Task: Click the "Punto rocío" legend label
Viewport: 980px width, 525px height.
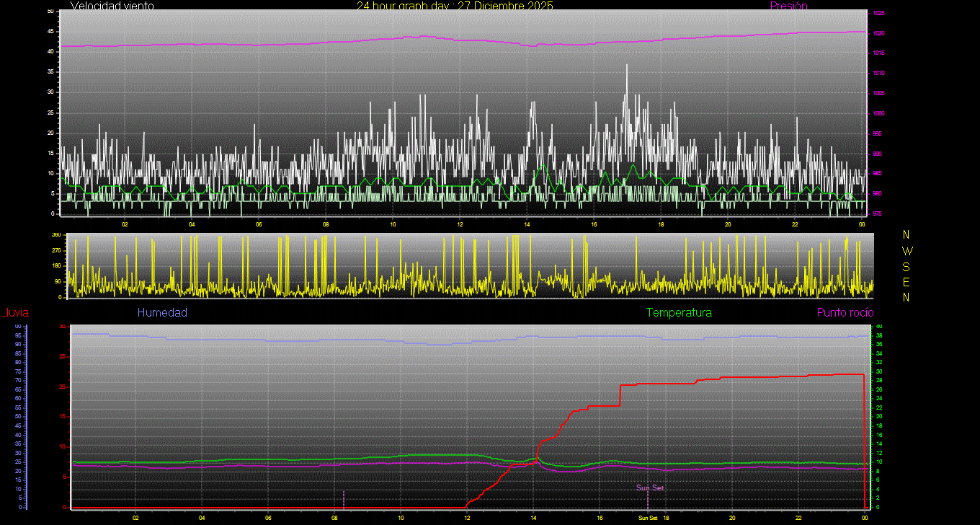Action: [x=845, y=312]
